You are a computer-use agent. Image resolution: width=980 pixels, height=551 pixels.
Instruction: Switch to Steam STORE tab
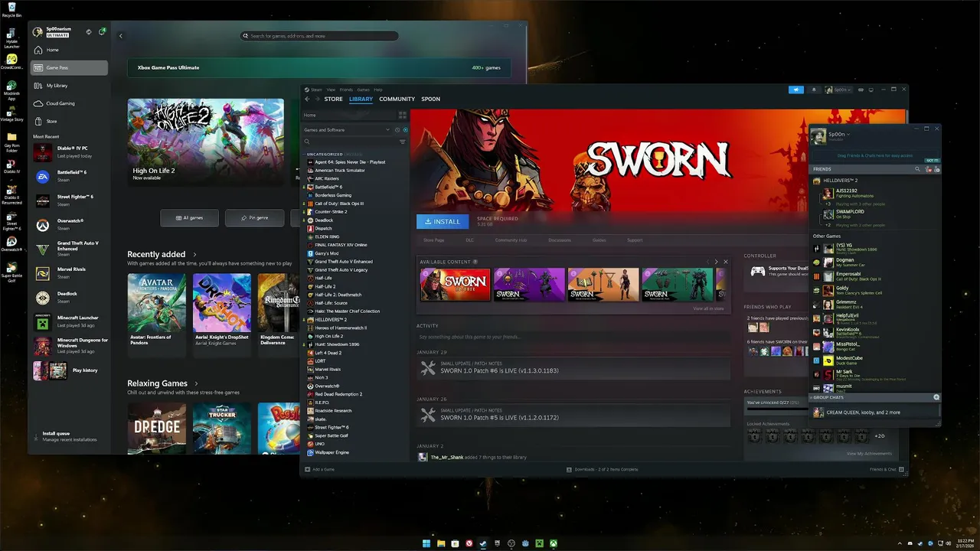click(333, 99)
